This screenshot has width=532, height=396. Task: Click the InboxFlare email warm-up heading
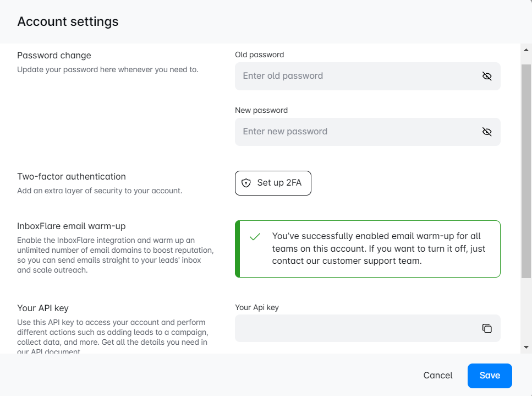(72, 226)
